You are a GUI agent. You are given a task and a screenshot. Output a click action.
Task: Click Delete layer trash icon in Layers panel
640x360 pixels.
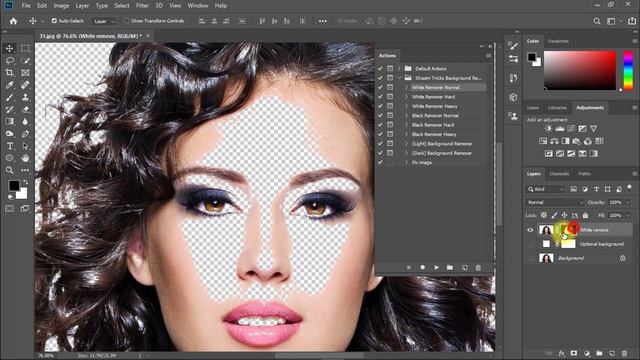tap(624, 353)
